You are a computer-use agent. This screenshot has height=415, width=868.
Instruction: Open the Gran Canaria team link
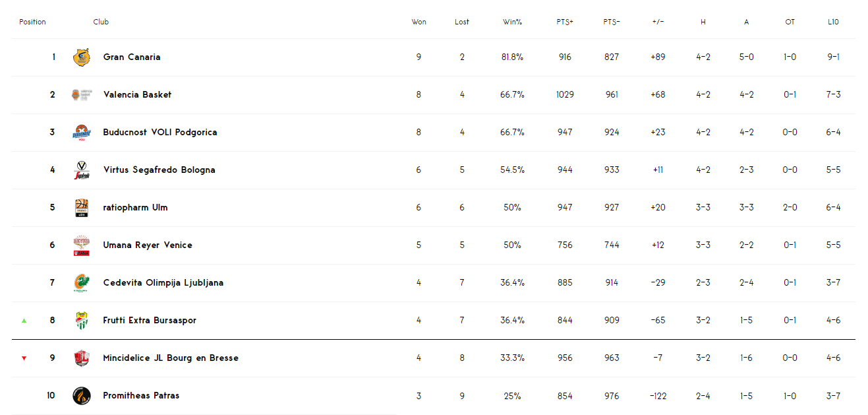(x=132, y=57)
